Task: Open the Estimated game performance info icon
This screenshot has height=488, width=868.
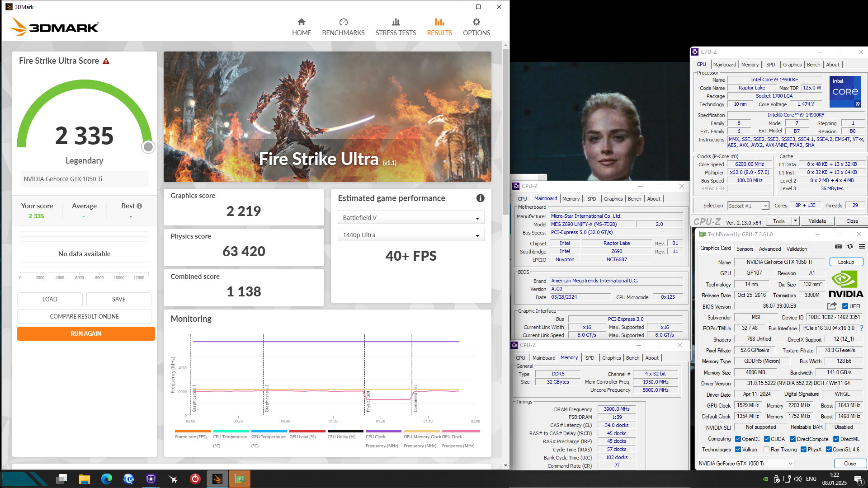Action: (x=481, y=198)
